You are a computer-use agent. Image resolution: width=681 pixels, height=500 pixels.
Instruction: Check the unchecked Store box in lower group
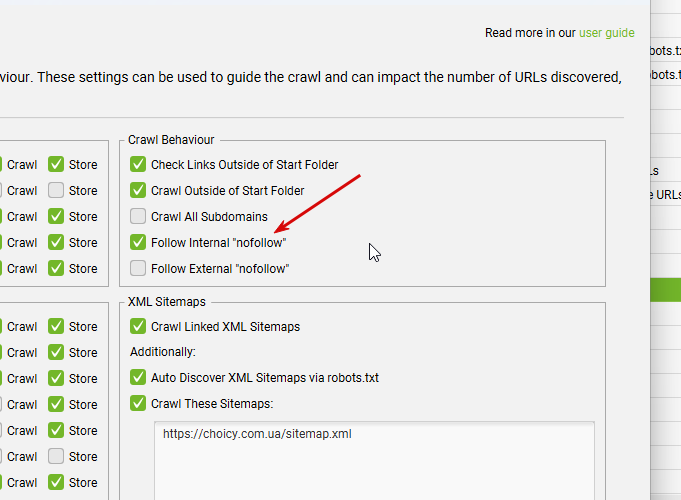click(56, 457)
